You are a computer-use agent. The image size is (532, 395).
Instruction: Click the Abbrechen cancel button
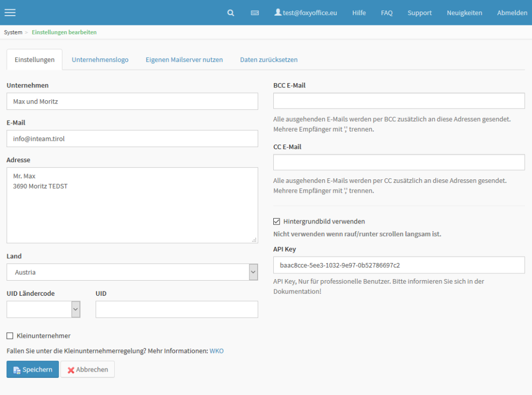tap(87, 370)
